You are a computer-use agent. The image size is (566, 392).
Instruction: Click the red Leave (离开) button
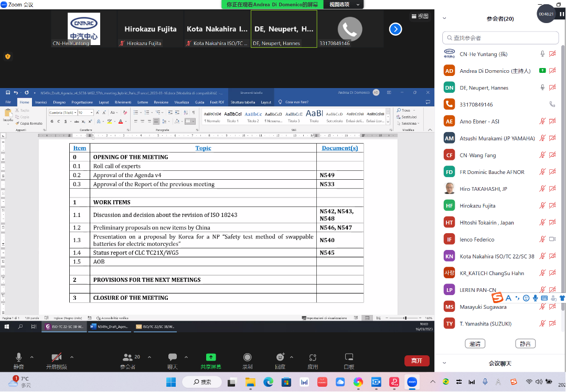coord(417,361)
